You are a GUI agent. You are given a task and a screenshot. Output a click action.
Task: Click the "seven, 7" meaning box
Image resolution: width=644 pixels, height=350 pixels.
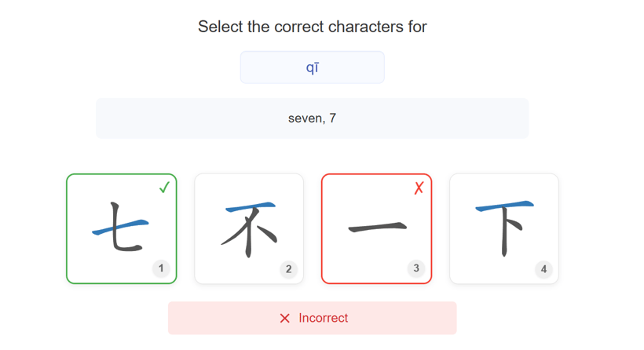pos(312,118)
